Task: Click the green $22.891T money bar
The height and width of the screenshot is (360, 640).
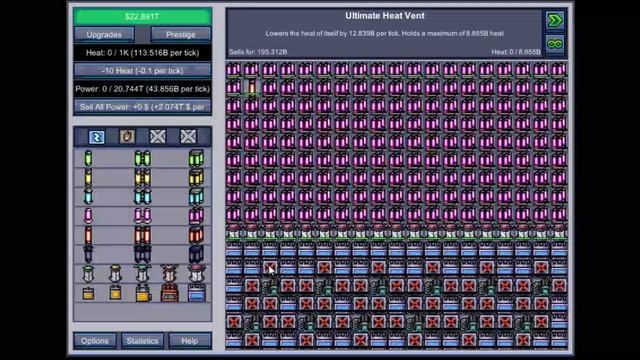Action: pos(142,17)
